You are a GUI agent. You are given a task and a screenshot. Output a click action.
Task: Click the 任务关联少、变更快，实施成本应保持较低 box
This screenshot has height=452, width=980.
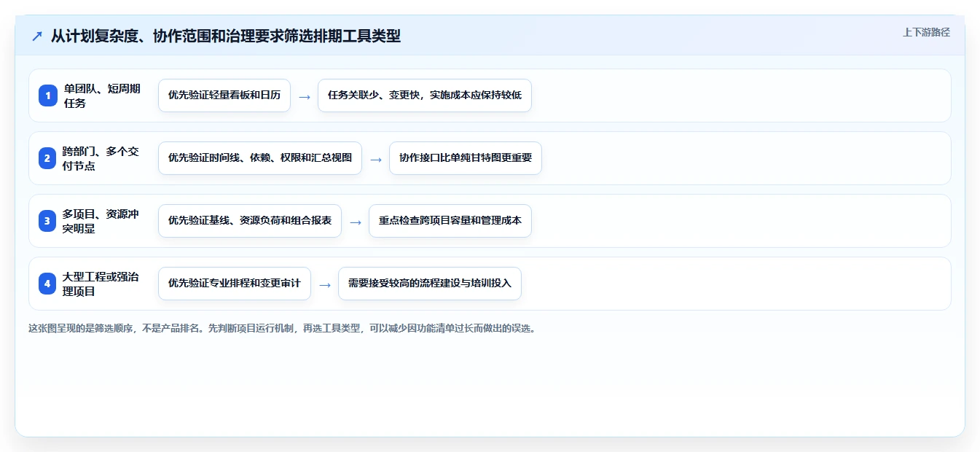[425, 96]
